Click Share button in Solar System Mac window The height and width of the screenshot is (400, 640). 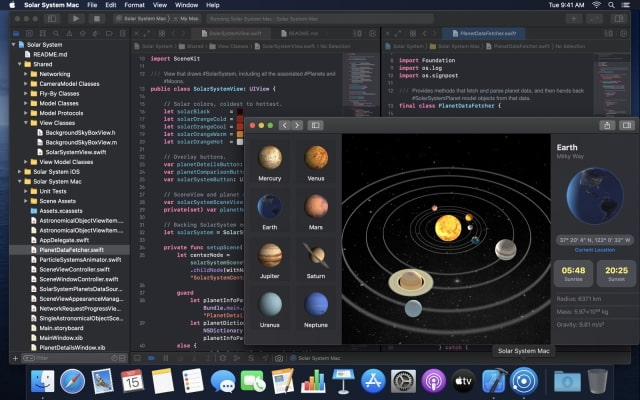click(607, 125)
